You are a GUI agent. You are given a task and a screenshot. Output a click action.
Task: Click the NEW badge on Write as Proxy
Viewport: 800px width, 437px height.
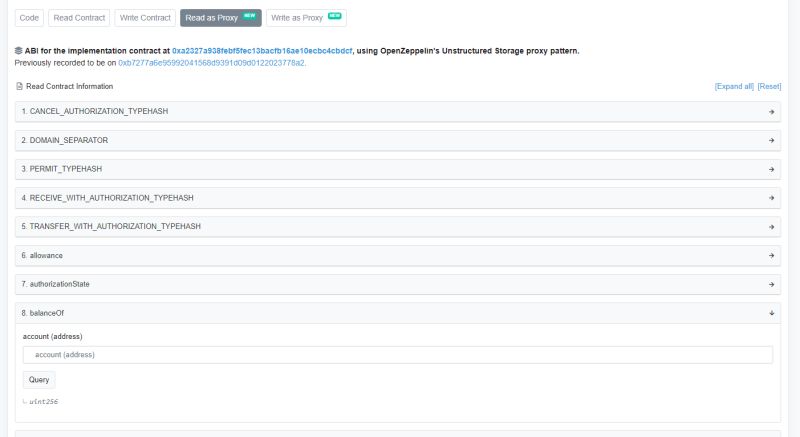(334, 16)
